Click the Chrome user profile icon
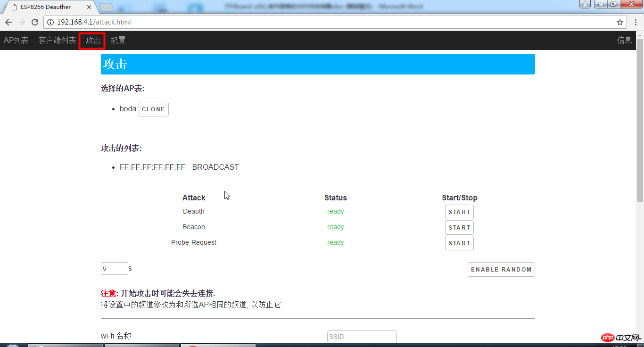This screenshot has width=644, height=347. click(x=585, y=4)
